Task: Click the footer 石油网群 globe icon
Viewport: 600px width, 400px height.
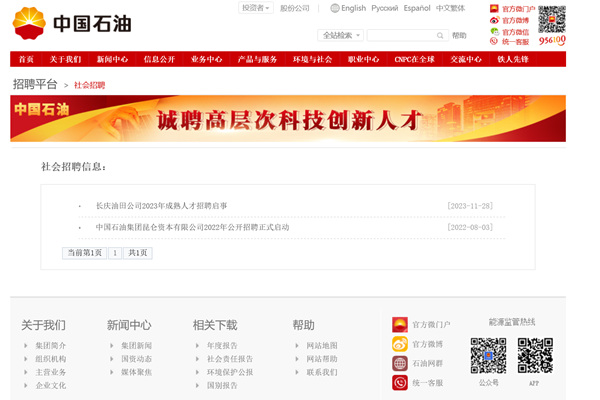Action: (400, 363)
